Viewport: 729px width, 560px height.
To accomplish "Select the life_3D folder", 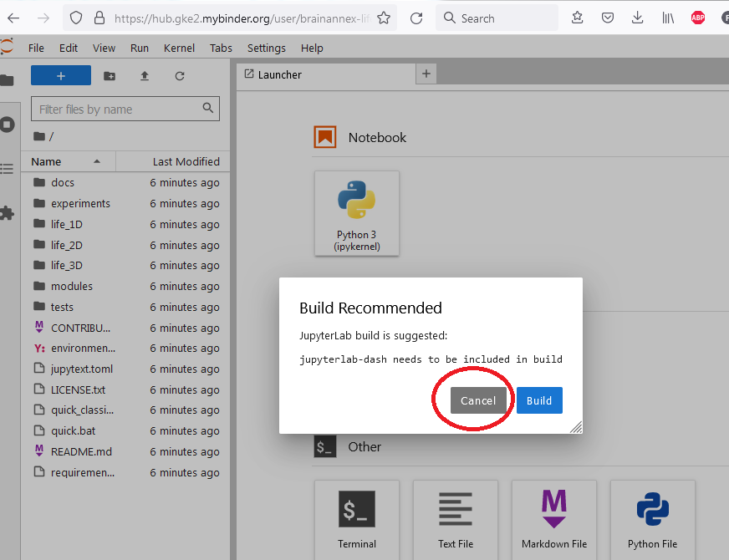I will 125,265.
